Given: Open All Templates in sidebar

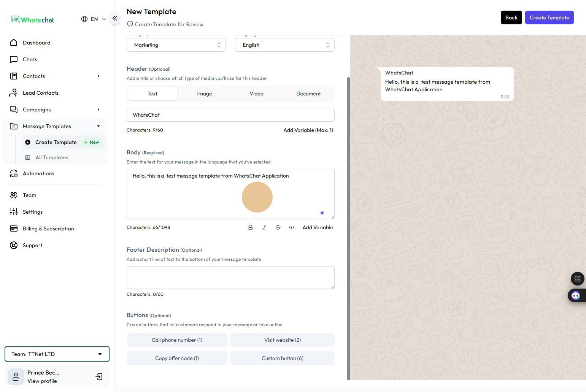Looking at the screenshot, I should pos(52,157).
